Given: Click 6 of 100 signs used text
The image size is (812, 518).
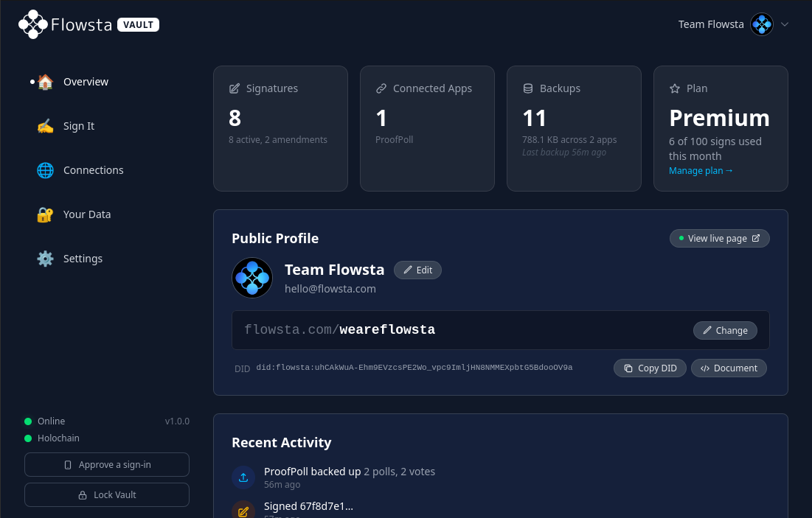Looking at the screenshot, I should [x=715, y=149].
